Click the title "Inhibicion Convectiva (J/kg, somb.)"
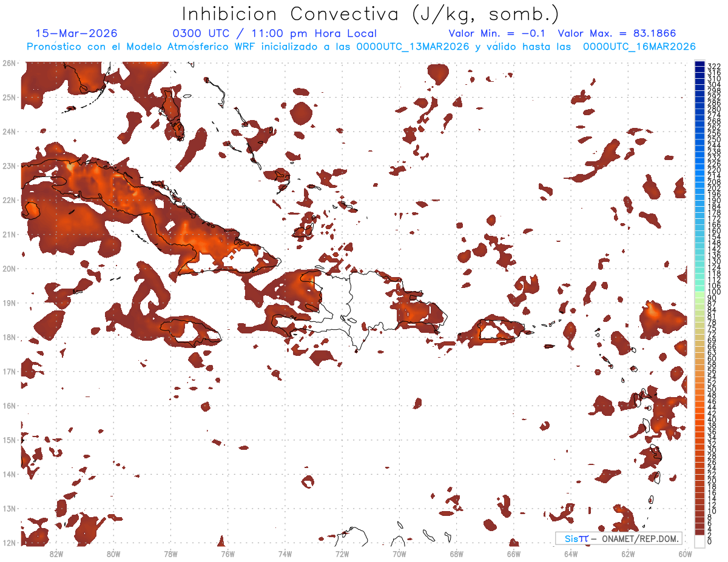The height and width of the screenshot is (562, 728). click(x=371, y=14)
